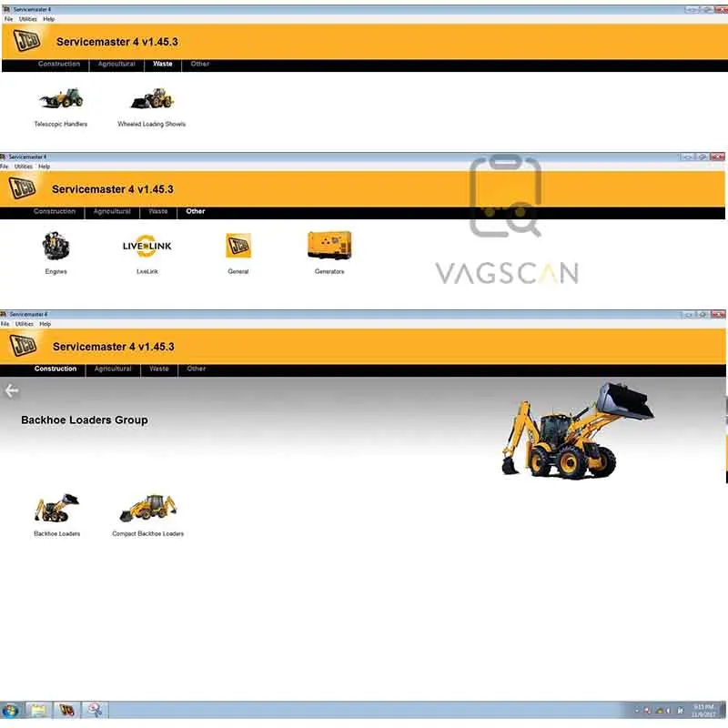Open Utilities menu in the Backhoe Loaders window

pyautogui.click(x=25, y=324)
